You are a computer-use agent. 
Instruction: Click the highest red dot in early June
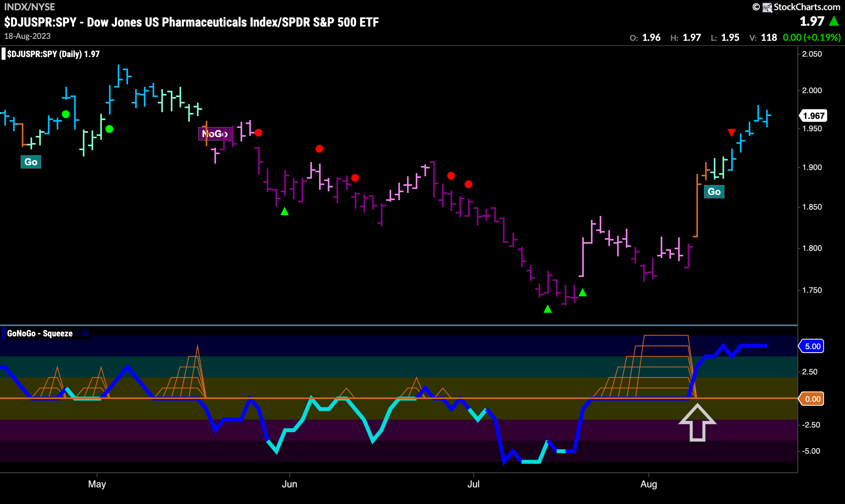[319, 149]
